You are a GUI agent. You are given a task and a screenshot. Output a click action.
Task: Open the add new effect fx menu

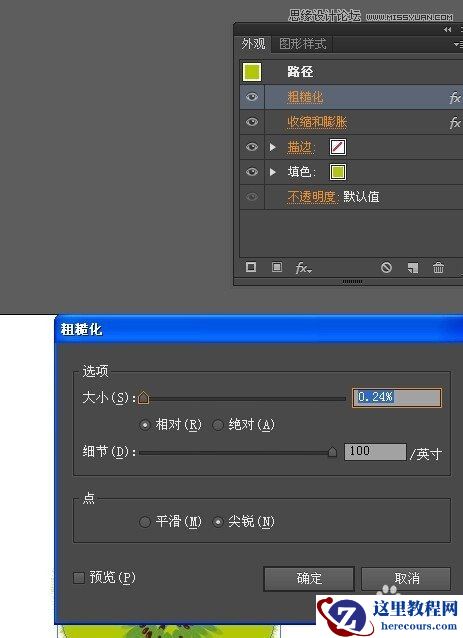(x=304, y=268)
